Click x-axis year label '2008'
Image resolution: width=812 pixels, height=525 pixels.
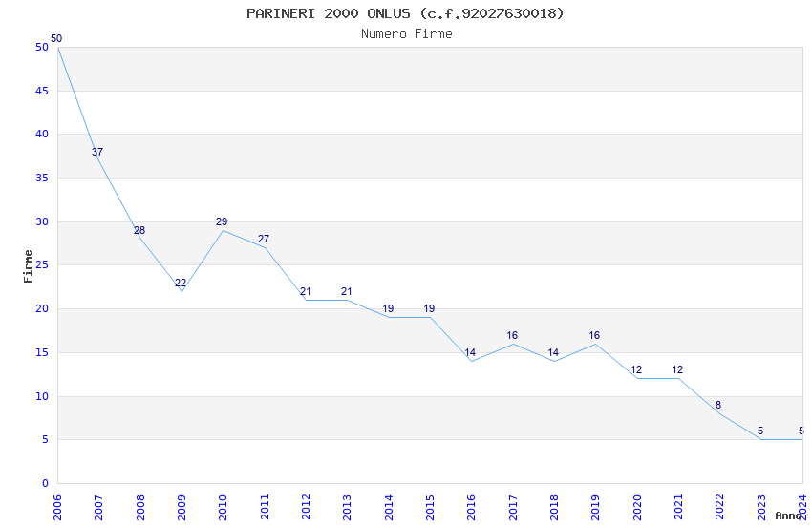(x=140, y=508)
